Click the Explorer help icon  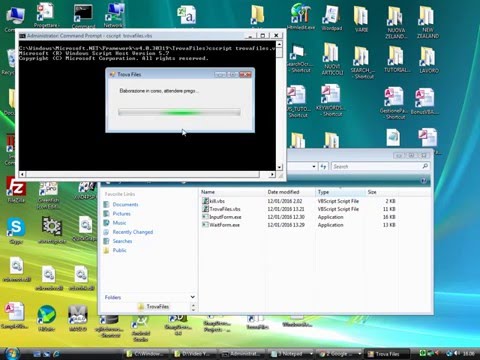[x=424, y=181]
